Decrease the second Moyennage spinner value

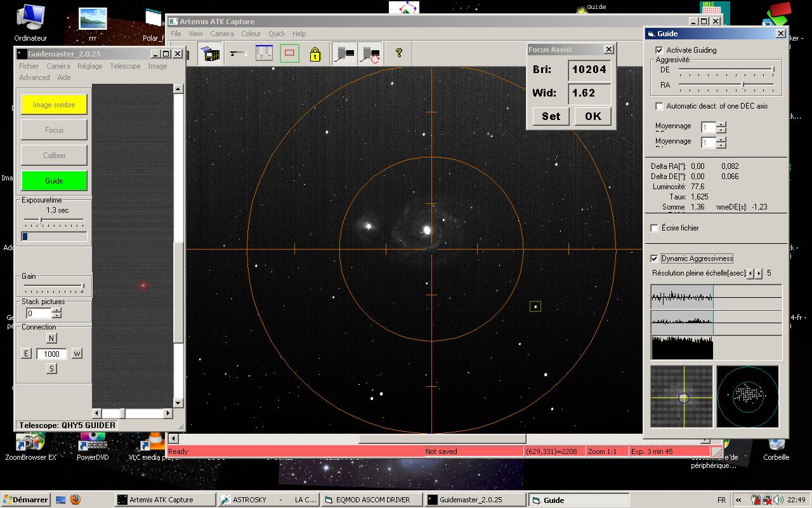pos(721,145)
